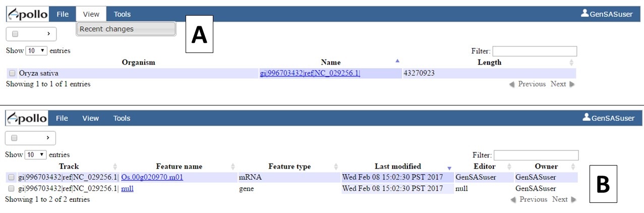The width and height of the screenshot is (644, 213).
Task: Click the Name column ascending sort arrow
Action: coord(397,61)
